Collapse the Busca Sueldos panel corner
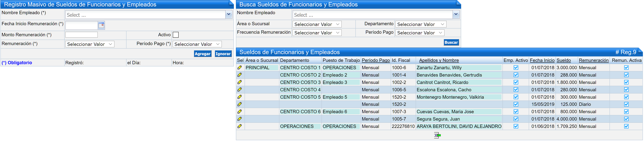 (459, 3)
